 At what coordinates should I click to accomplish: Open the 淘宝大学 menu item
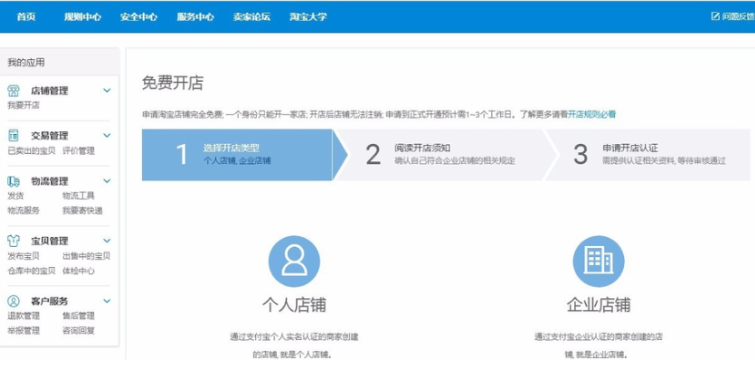308,16
